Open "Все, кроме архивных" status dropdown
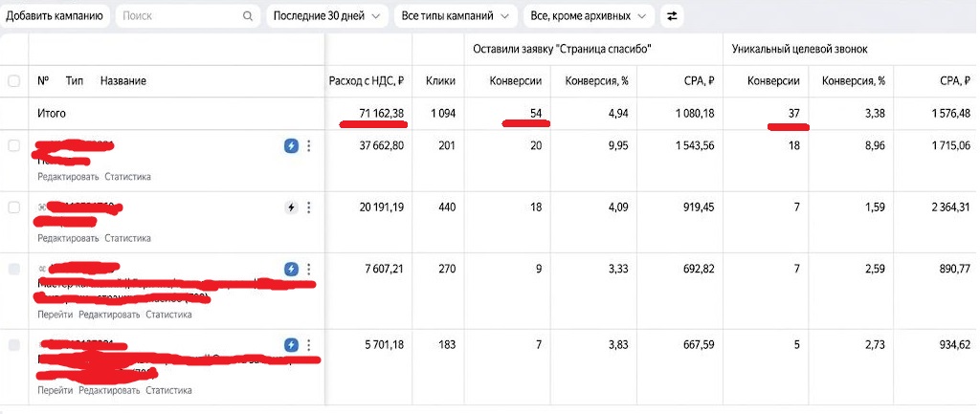 pos(589,16)
